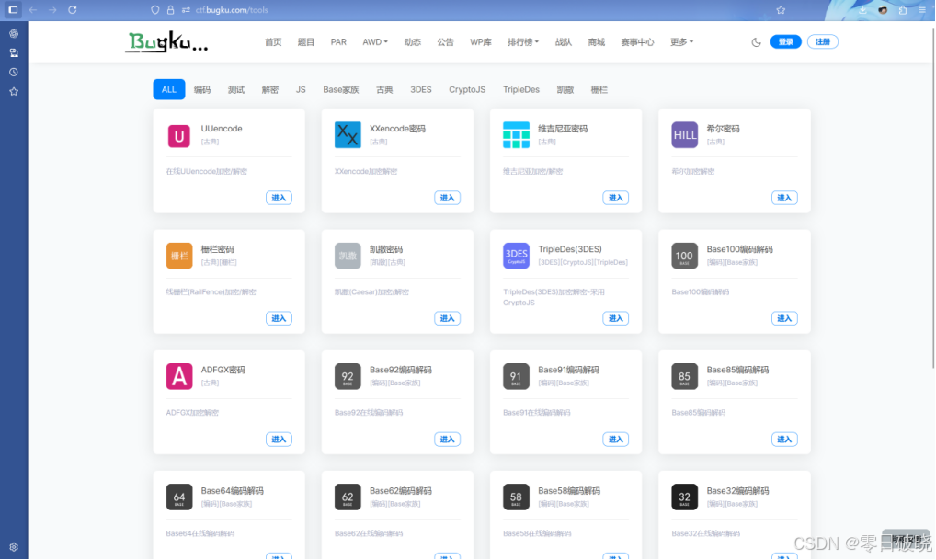Open the 栅栏密码 title link
The image size is (936, 560).
click(x=217, y=249)
